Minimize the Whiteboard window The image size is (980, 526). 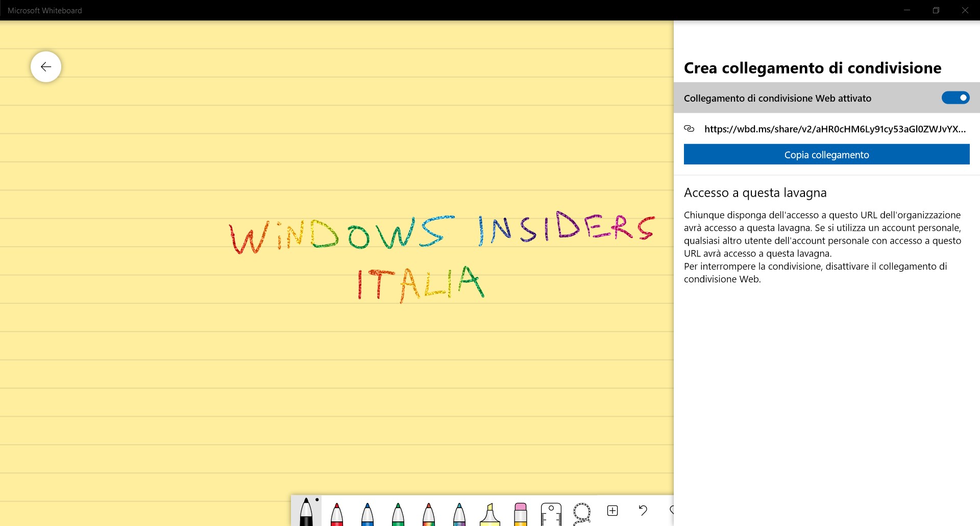click(x=907, y=10)
